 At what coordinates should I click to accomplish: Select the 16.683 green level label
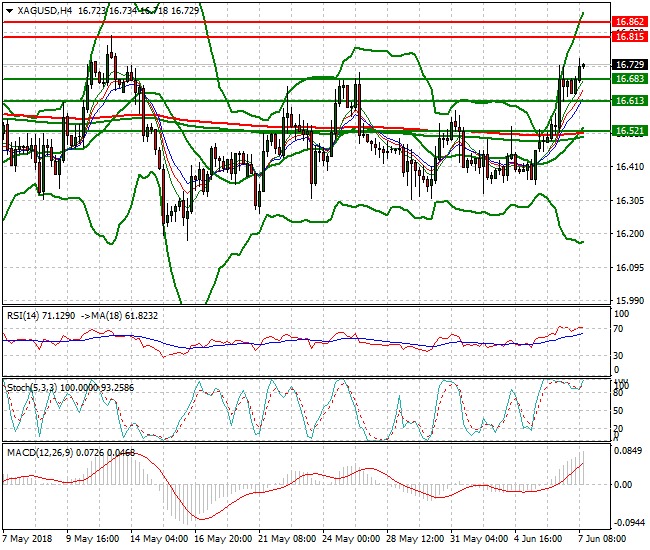(x=629, y=79)
